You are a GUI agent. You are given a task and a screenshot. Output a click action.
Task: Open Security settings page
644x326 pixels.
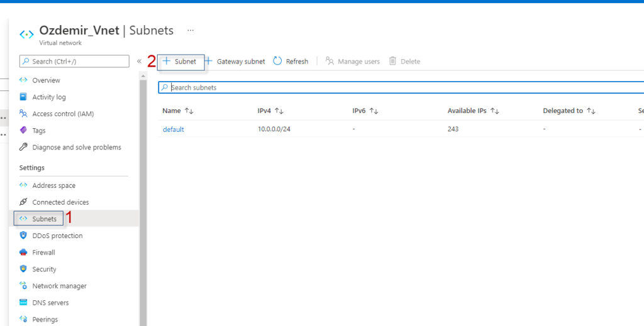(44, 269)
